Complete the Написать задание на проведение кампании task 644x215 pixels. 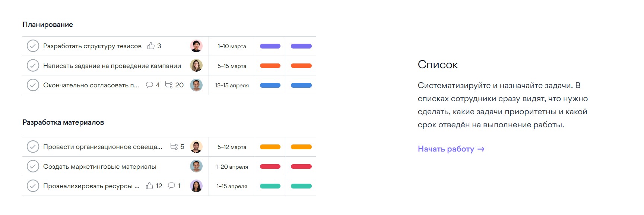pos(33,66)
